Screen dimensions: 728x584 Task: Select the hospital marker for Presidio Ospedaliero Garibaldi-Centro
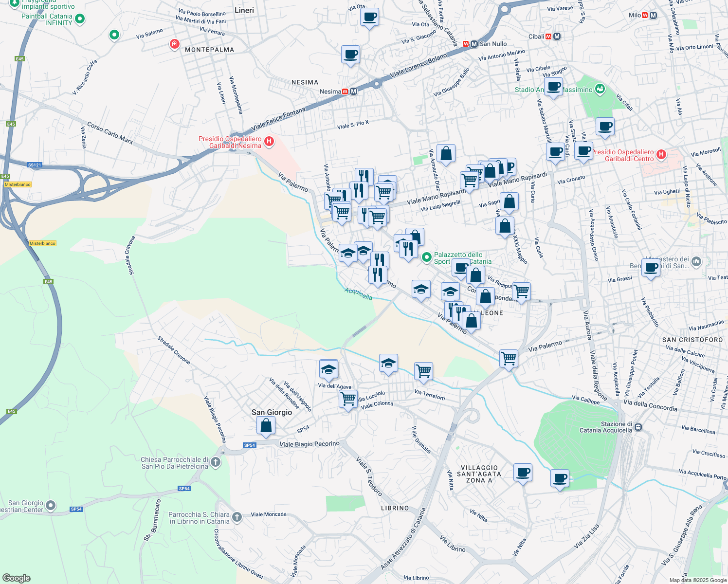[x=661, y=154]
